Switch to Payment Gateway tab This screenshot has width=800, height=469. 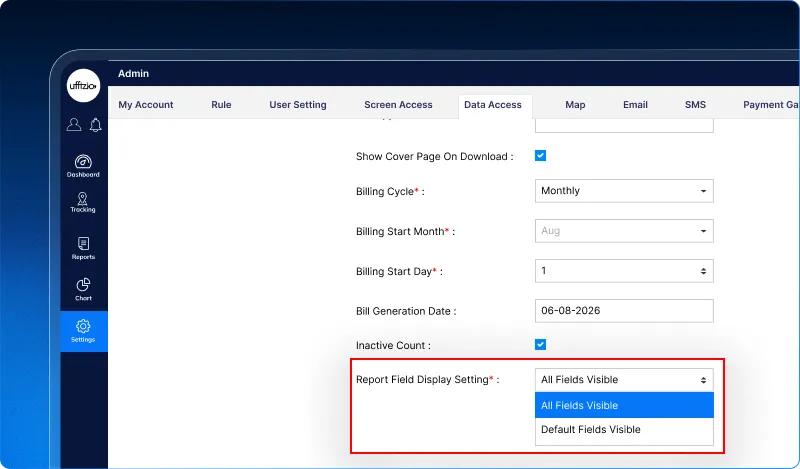pyautogui.click(x=771, y=105)
